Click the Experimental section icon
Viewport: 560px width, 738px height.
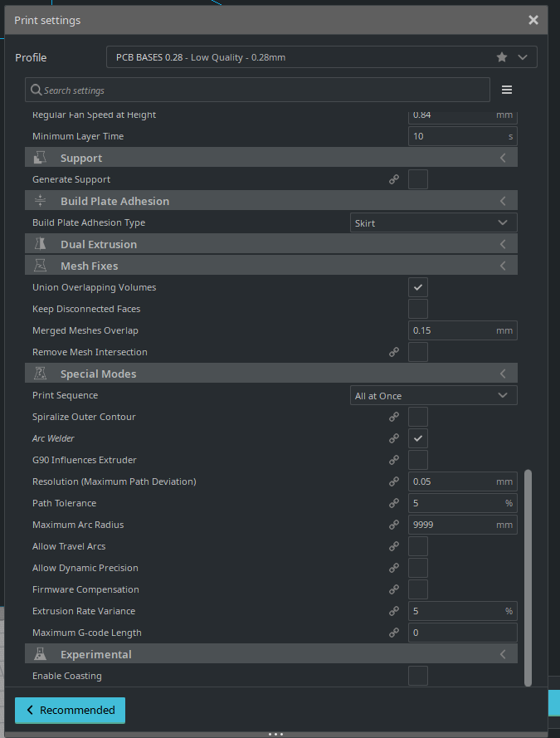click(x=40, y=653)
